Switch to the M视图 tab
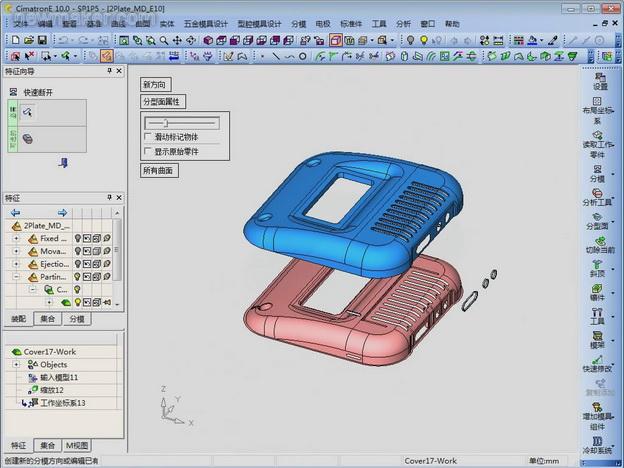This screenshot has width=624, height=468. point(77,445)
